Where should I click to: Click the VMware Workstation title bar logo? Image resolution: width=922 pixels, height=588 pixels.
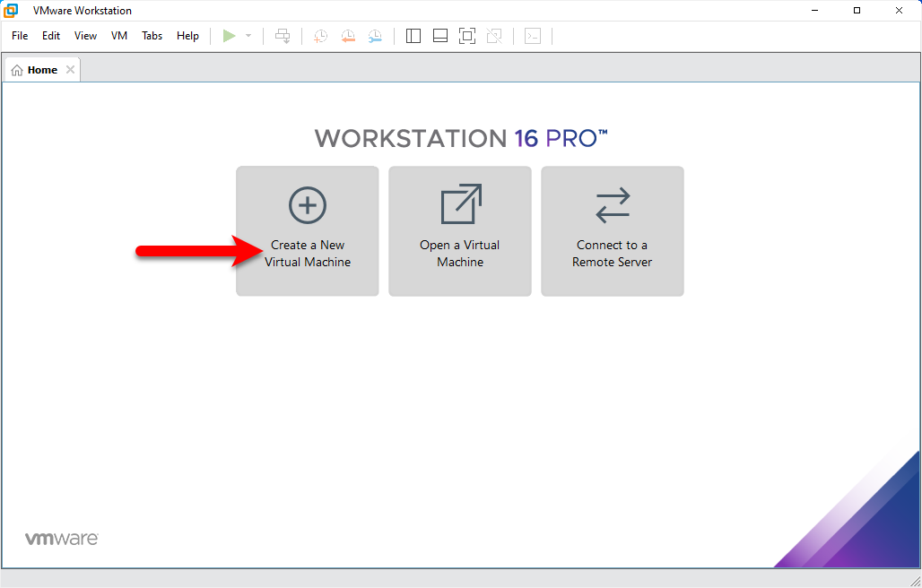[x=11, y=10]
